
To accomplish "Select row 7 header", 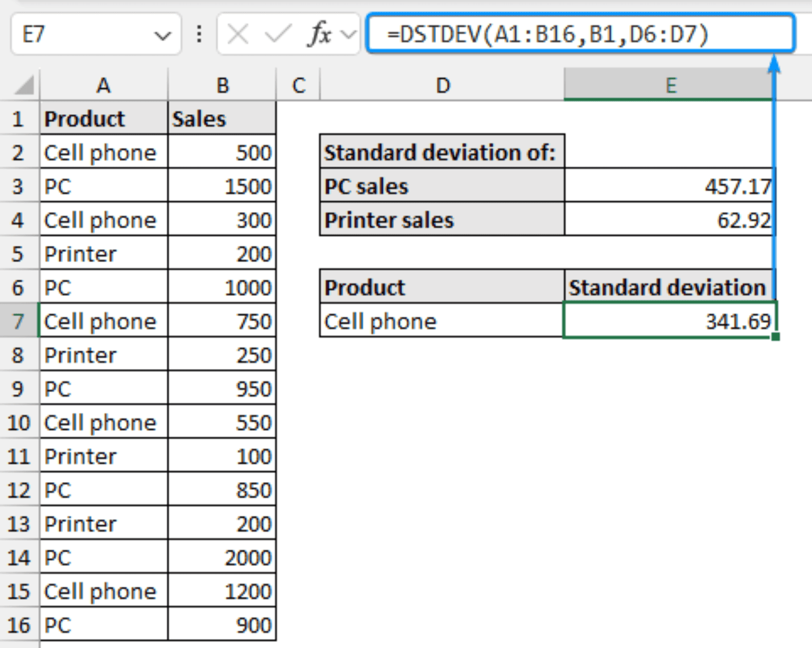I will [x=20, y=321].
